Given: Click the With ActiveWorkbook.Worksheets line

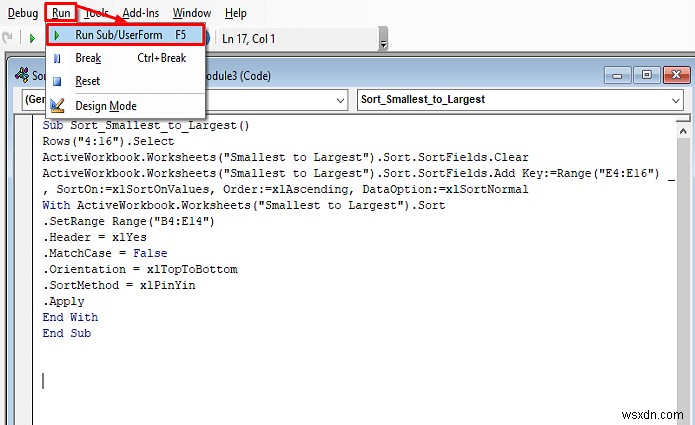Looking at the screenshot, I should point(244,205).
